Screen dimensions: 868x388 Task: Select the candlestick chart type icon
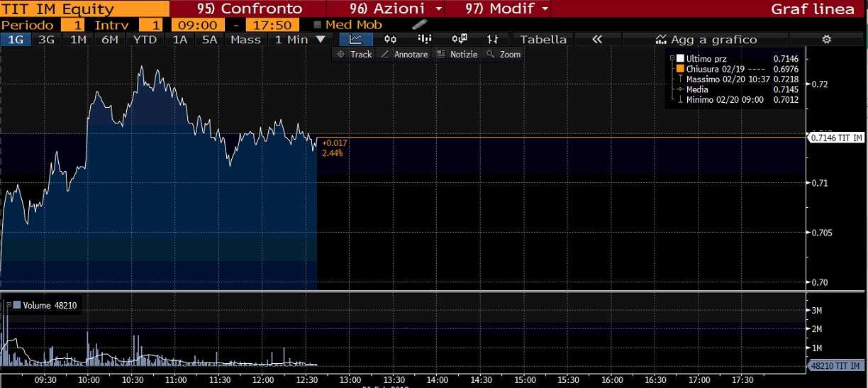tap(390, 40)
